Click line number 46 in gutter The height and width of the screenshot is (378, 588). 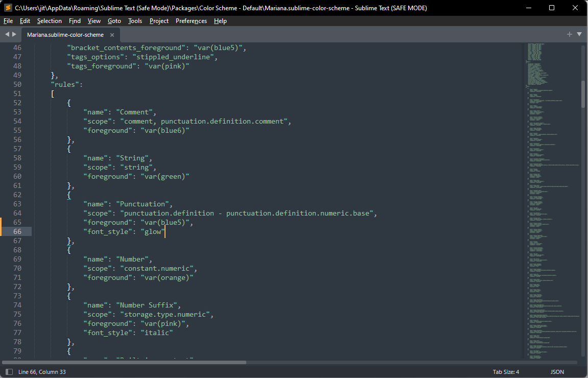coord(17,48)
